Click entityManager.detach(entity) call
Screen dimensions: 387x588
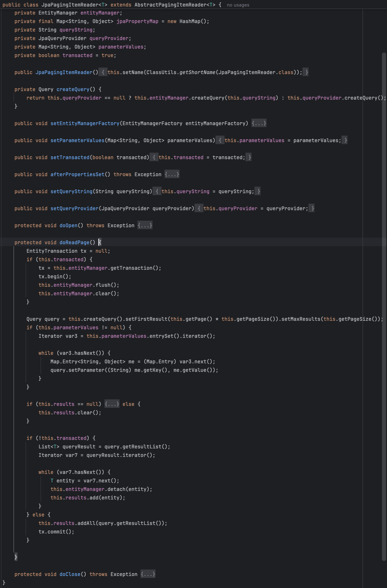[101, 489]
